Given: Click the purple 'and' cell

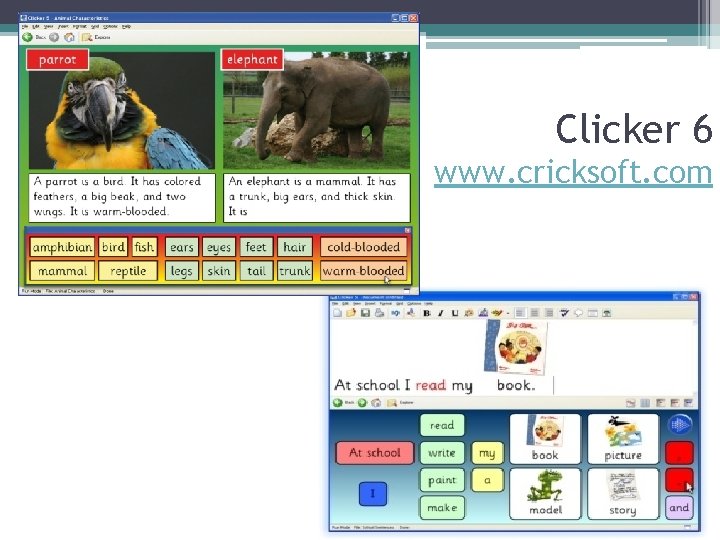Looking at the screenshot, I should [679, 507].
